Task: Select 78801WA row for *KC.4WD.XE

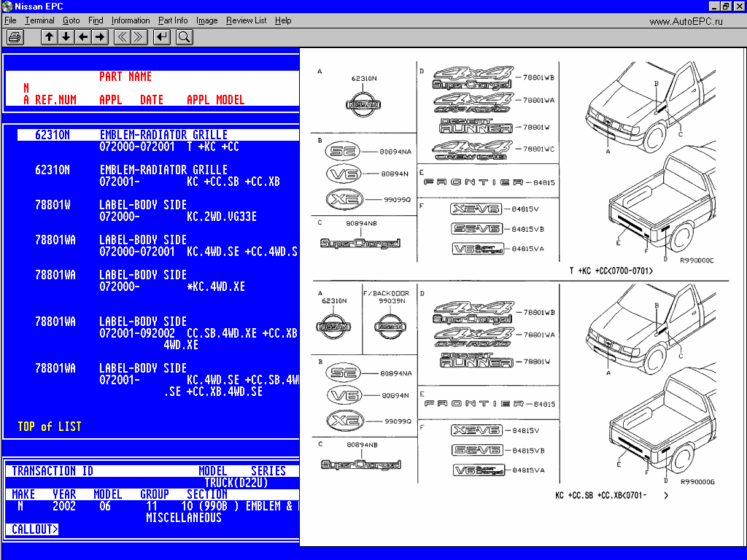Action: point(158,281)
